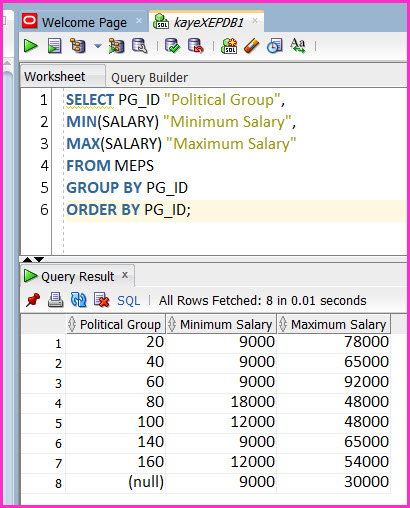
Task: Pin the query result with pushpin icon
Action: click(33, 300)
